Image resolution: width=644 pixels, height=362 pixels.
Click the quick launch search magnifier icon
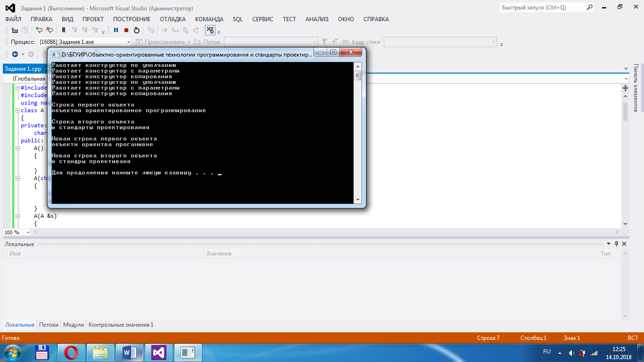pyautogui.click(x=589, y=8)
